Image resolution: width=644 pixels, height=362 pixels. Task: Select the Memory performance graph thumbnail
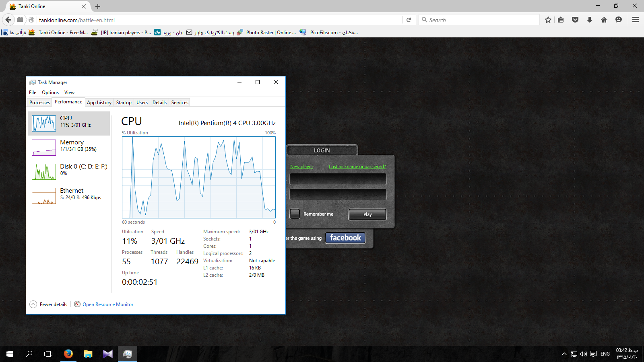[44, 148]
